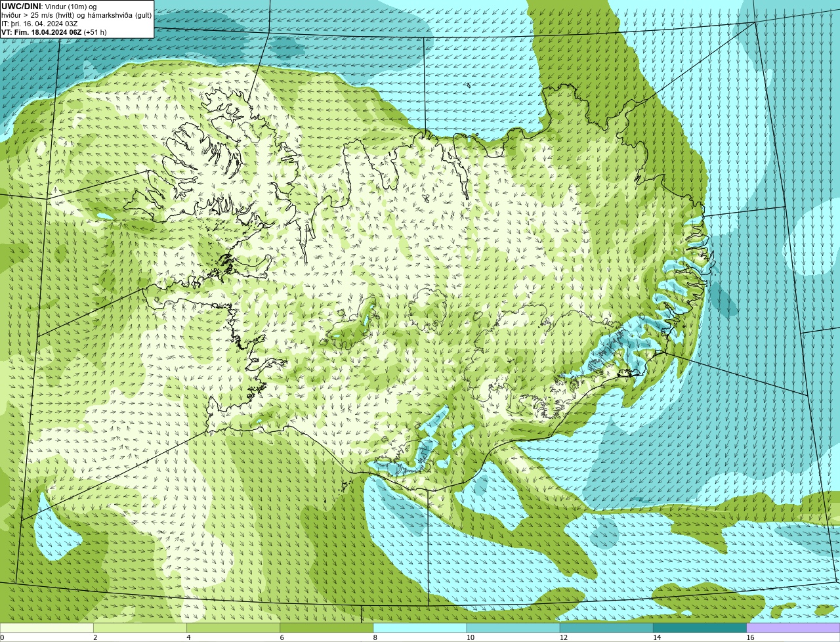Click the "VT: Fim. 18.04.2024 06Z (+51 h)" line

coord(54,32)
